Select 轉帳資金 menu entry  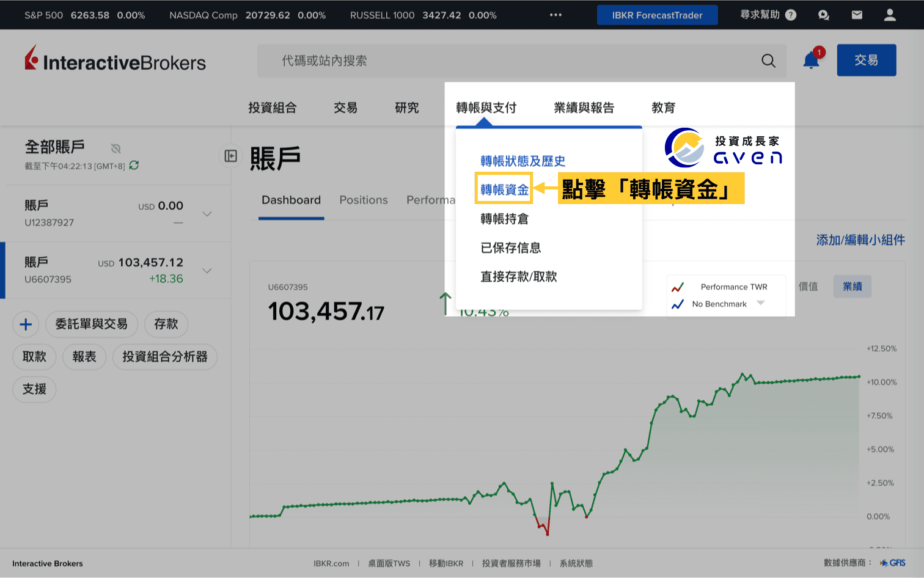pyautogui.click(x=505, y=189)
